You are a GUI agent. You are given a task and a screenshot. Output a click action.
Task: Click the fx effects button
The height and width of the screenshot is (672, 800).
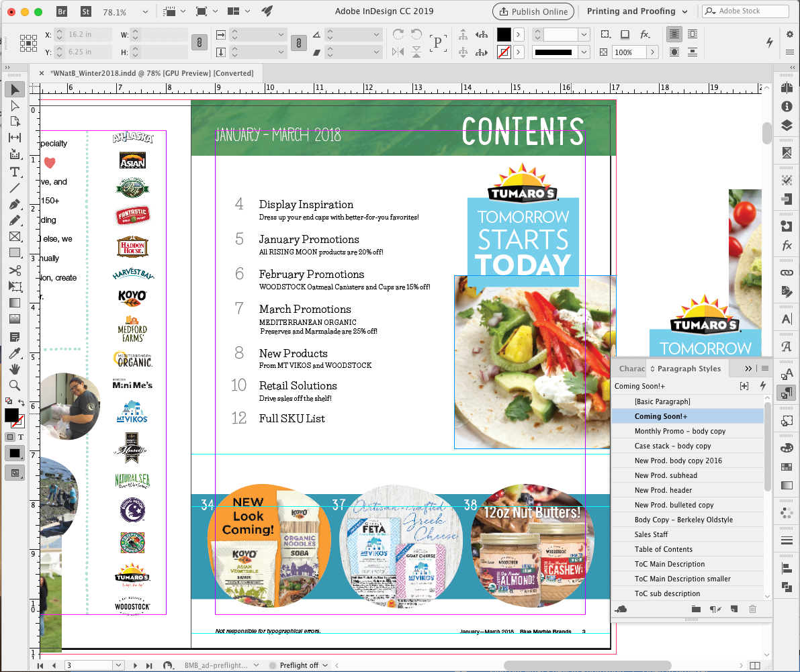[645, 34]
